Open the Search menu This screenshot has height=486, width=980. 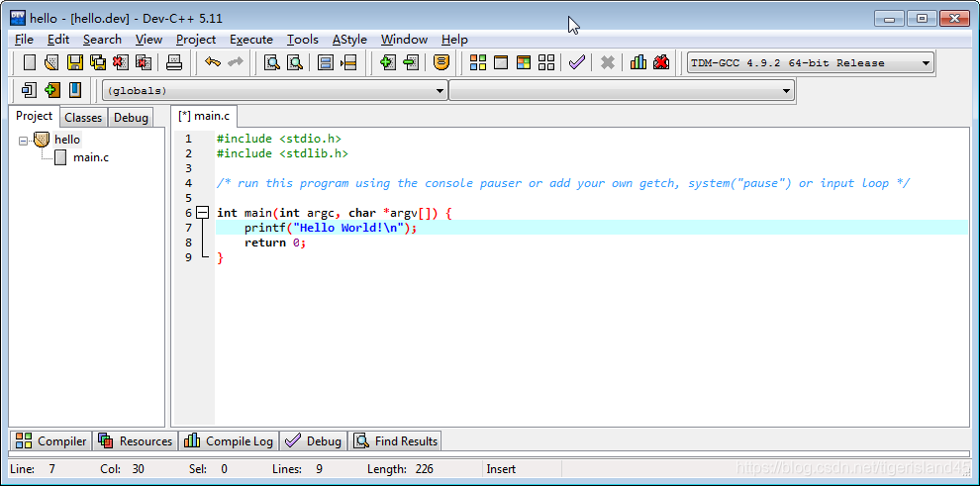coord(103,40)
